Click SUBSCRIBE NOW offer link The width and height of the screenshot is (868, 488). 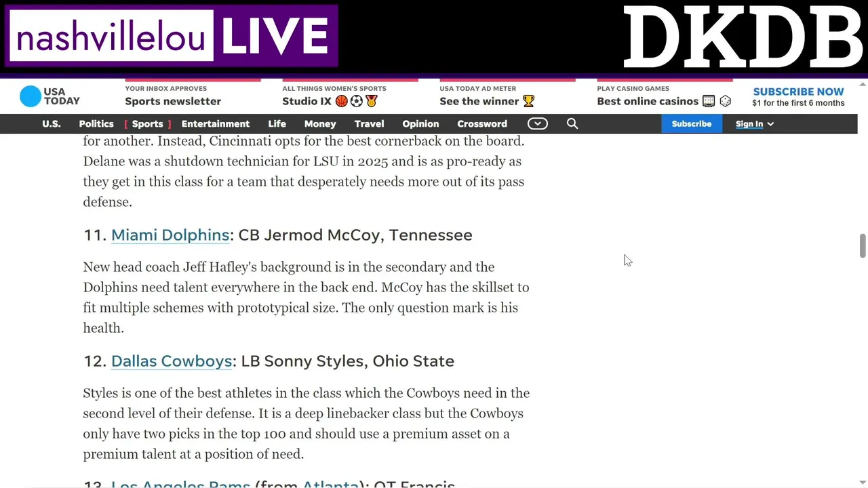pyautogui.click(x=798, y=91)
